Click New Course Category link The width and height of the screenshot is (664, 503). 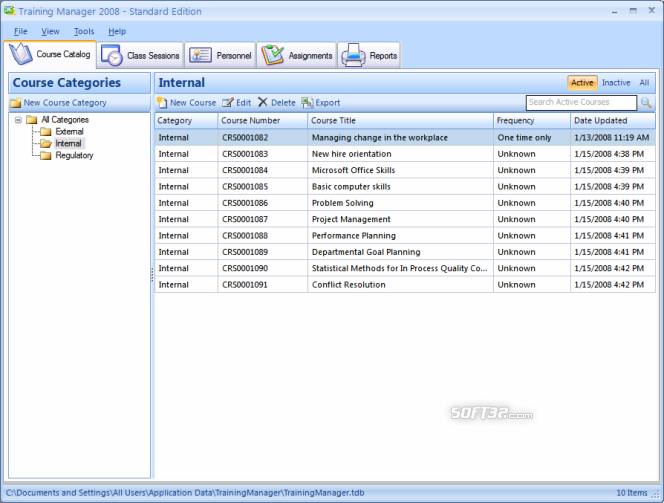click(65, 102)
